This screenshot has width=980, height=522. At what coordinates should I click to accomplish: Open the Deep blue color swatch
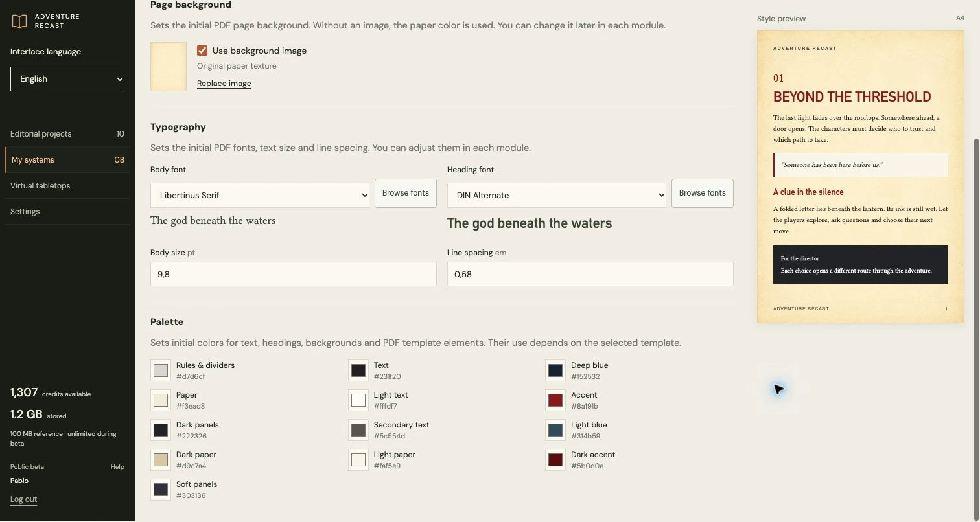click(x=555, y=370)
